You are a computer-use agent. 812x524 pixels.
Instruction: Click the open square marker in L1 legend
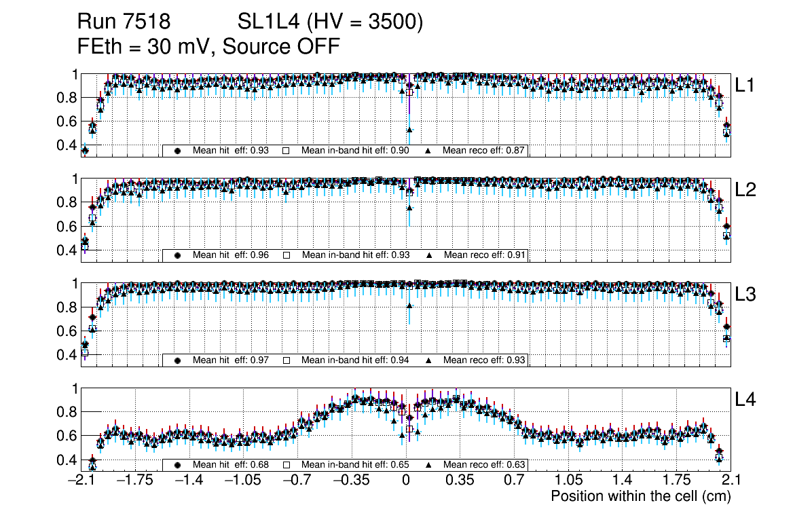[x=287, y=151]
